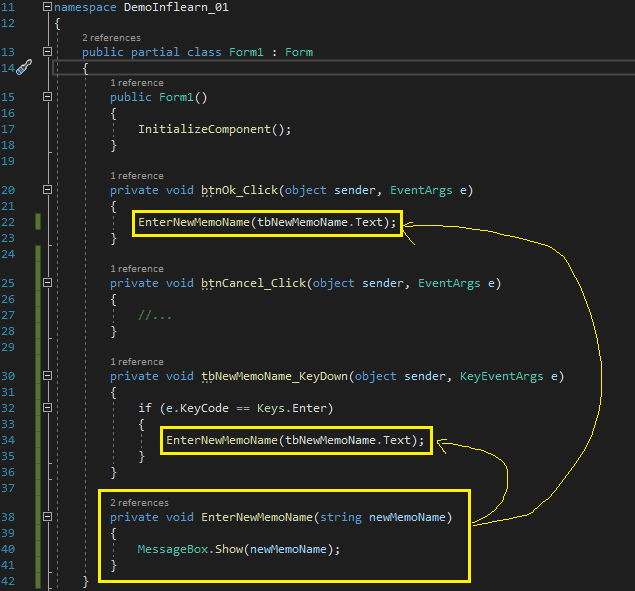The width and height of the screenshot is (635, 591).
Task: Collapse the EnterNewMemoName method outline toggle
Action: tap(47, 516)
